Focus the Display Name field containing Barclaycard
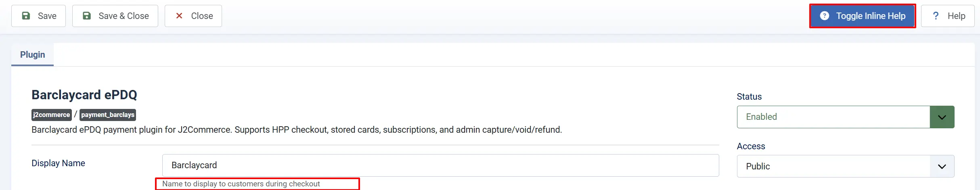 tap(440, 165)
